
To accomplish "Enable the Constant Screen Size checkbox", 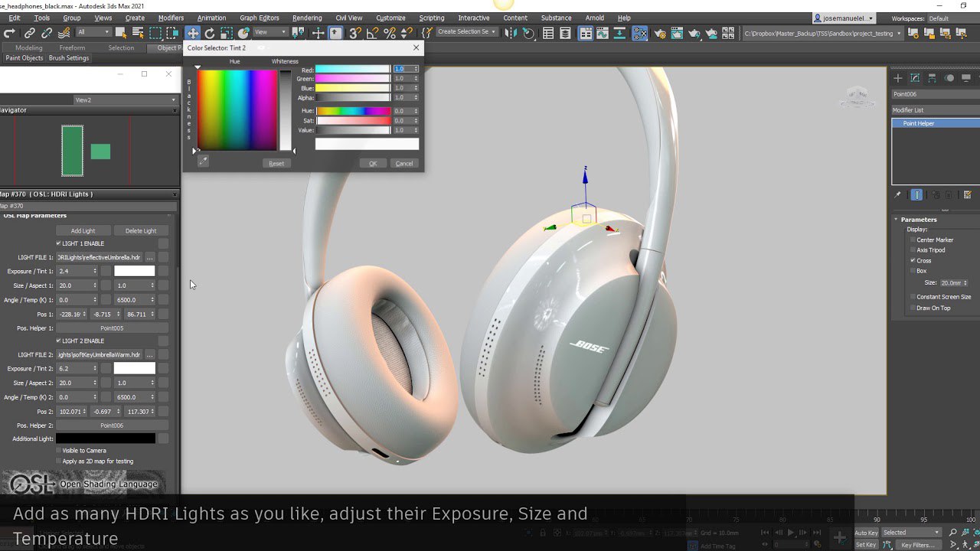I will (913, 297).
